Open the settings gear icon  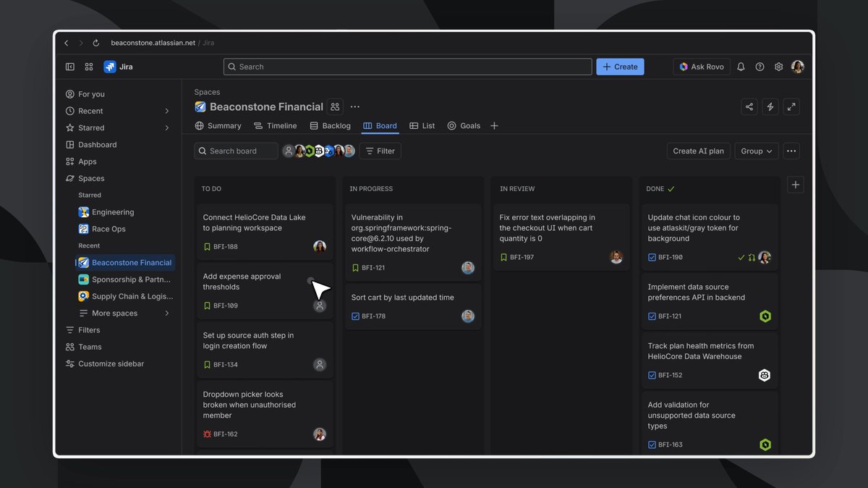(779, 67)
